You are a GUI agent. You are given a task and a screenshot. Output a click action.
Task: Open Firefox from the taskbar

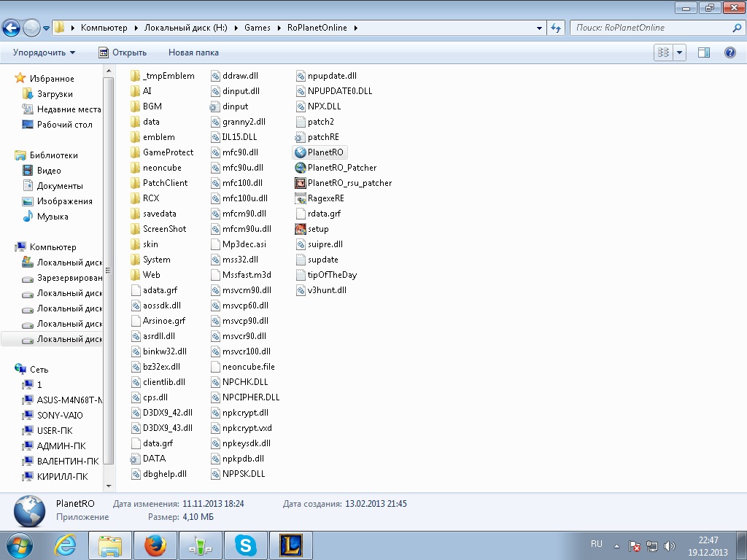[155, 545]
